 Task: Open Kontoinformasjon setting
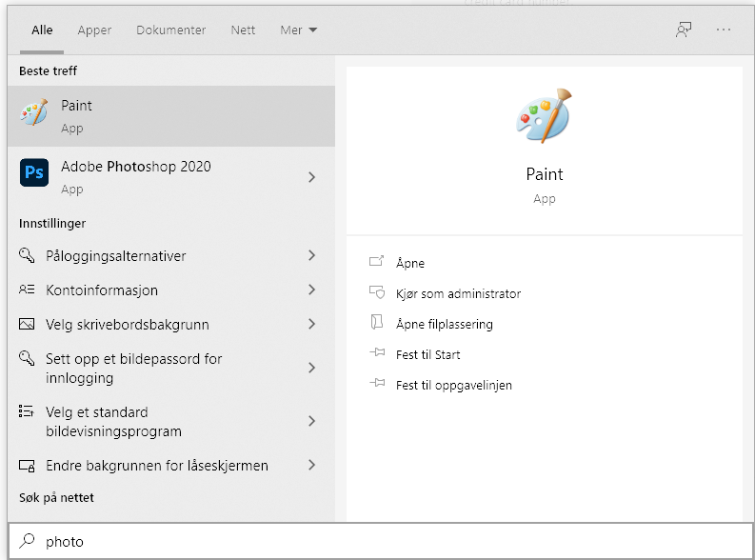(171, 290)
